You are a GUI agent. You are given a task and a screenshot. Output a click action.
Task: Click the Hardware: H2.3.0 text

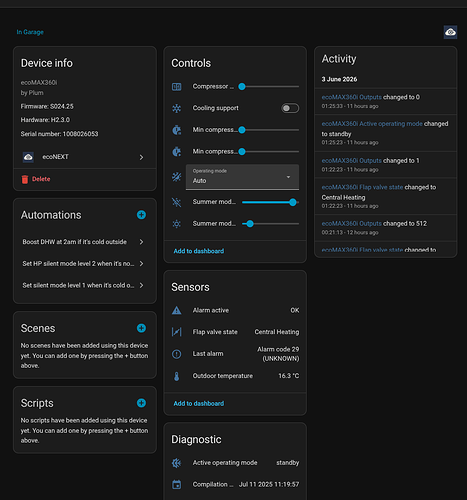pos(45,120)
